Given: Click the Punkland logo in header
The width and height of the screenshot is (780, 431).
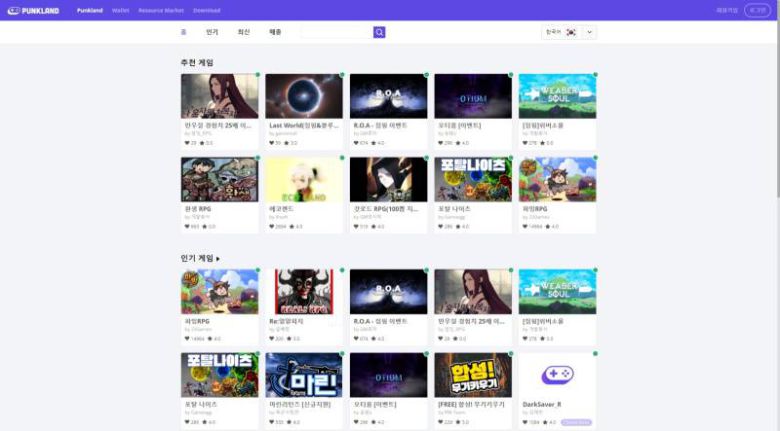Looking at the screenshot, I should [36, 10].
